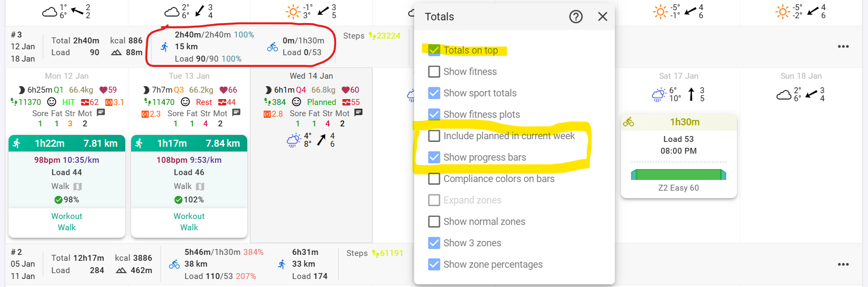Open week 2 three-dot options menu
The height and width of the screenshot is (287, 868).
click(x=843, y=264)
